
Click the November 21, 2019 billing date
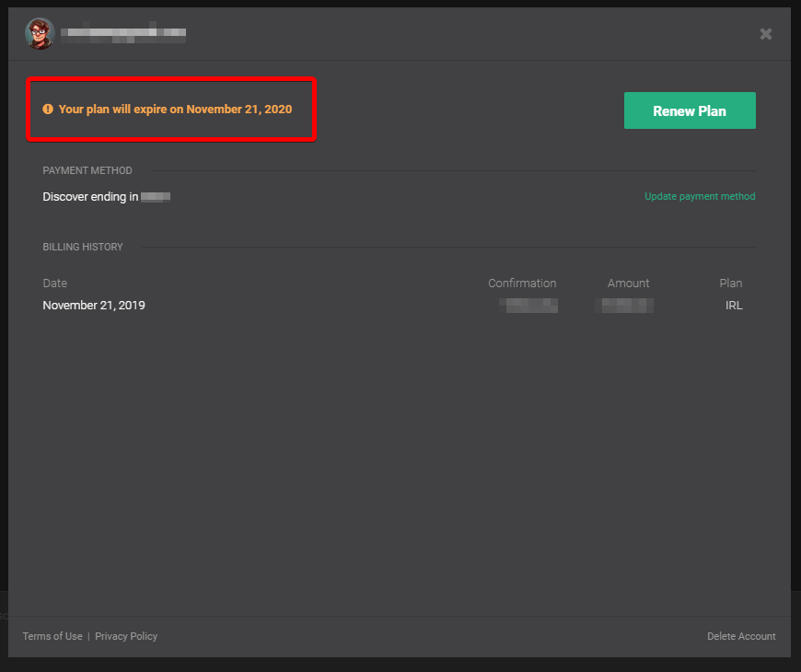coord(94,306)
